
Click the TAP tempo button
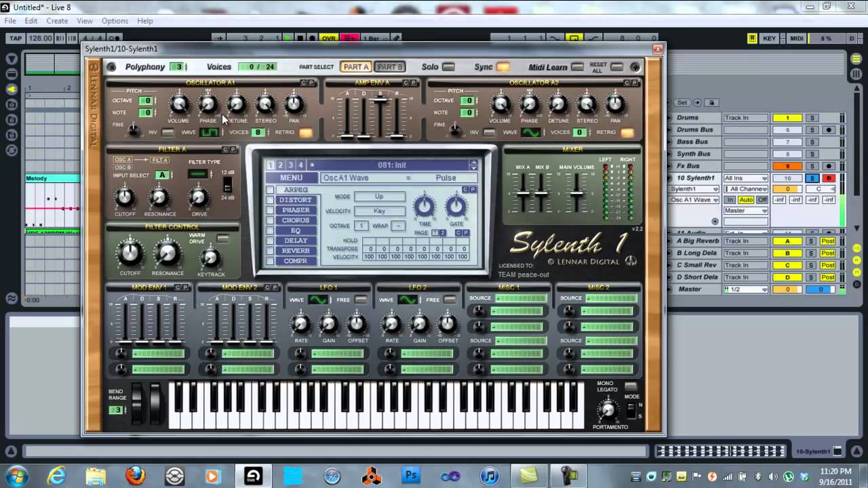point(15,39)
